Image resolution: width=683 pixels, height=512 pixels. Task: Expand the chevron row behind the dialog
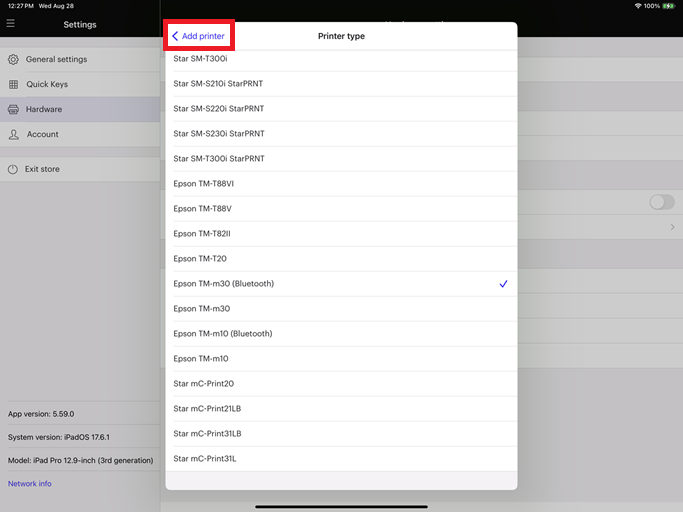673,227
